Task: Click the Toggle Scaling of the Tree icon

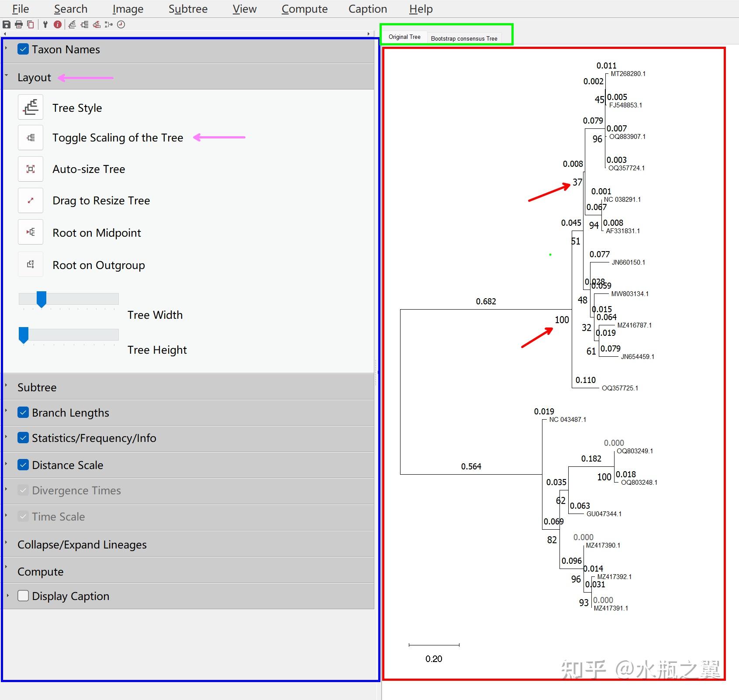Action: pos(31,138)
